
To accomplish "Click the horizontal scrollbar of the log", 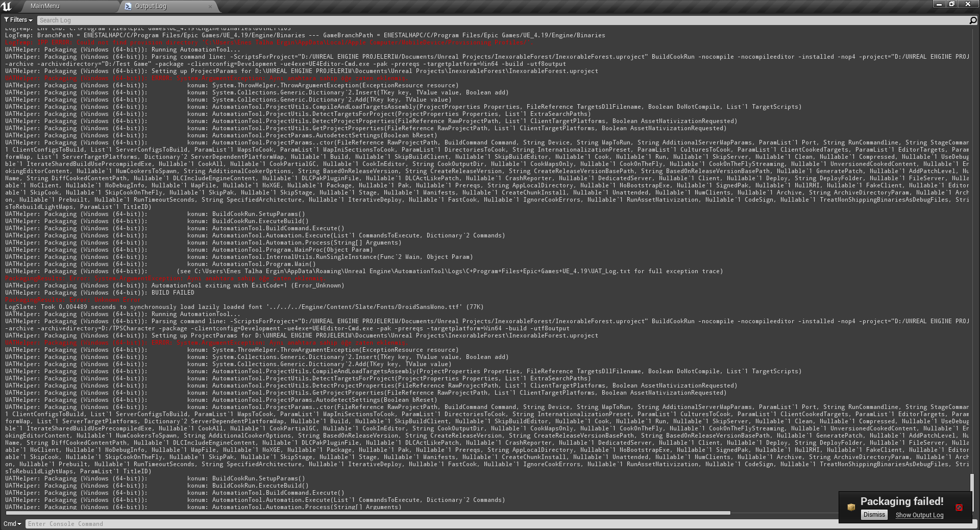I will tap(367, 513).
